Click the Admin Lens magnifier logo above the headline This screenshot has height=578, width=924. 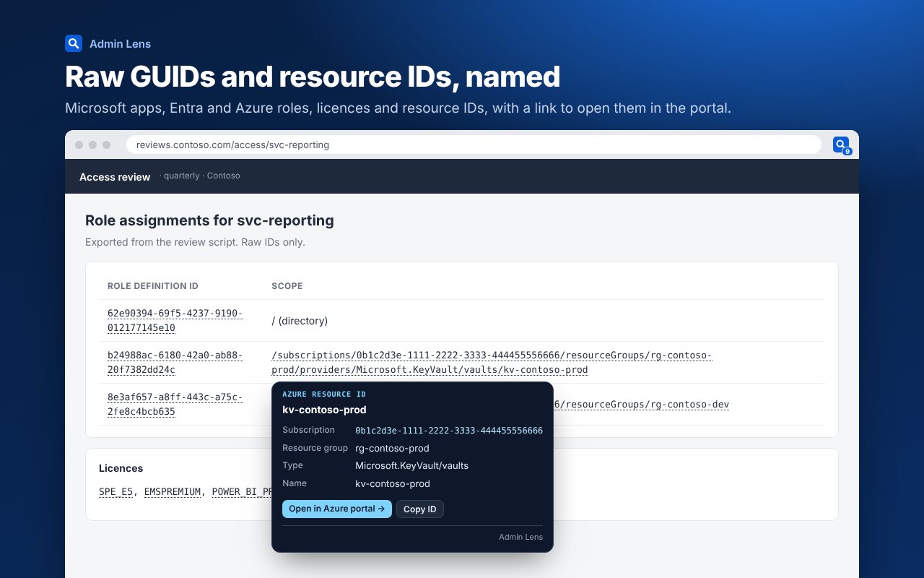(x=74, y=43)
